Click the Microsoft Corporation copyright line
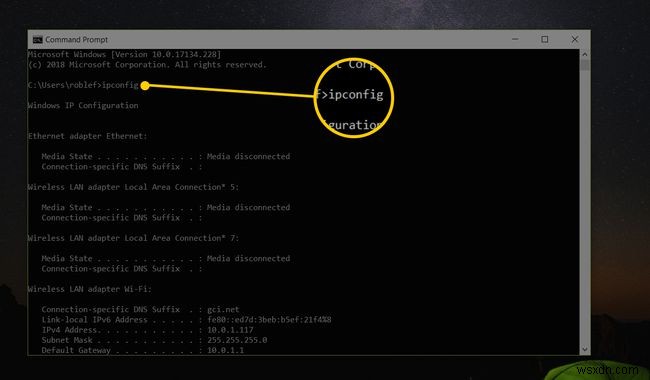 point(147,65)
